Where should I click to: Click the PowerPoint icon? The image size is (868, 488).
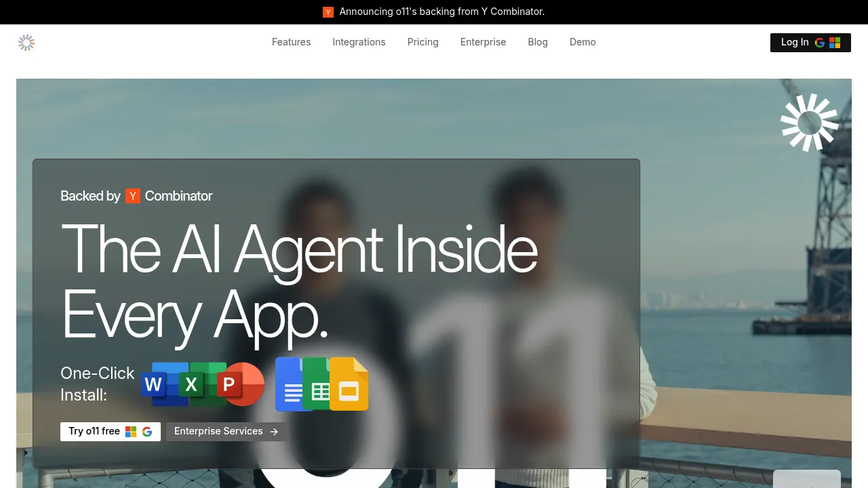point(241,384)
